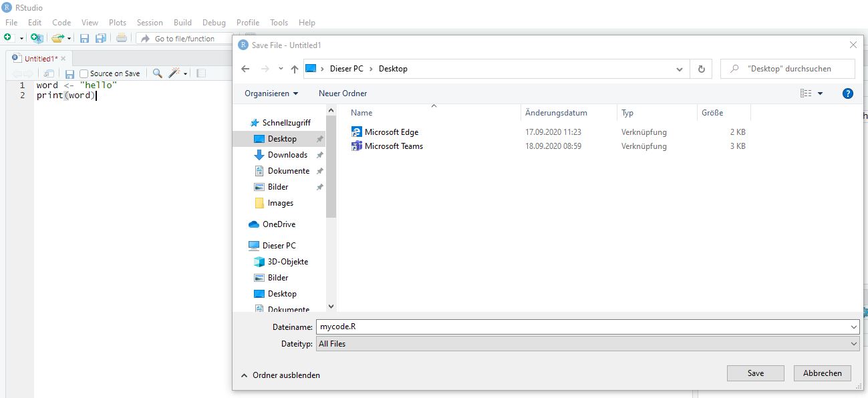Click the blue help question mark icon
The image size is (868, 398).
[x=848, y=93]
